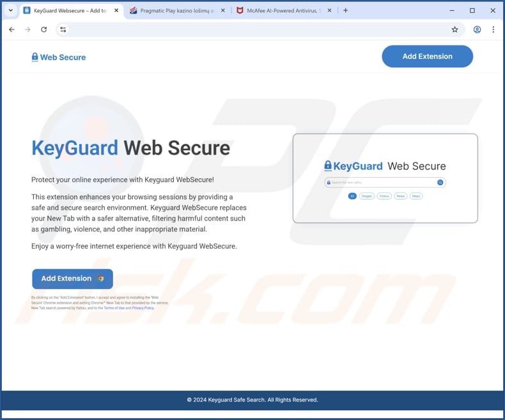Click the Add Extension button with Chrome logo
505x420 pixels.
click(x=72, y=279)
